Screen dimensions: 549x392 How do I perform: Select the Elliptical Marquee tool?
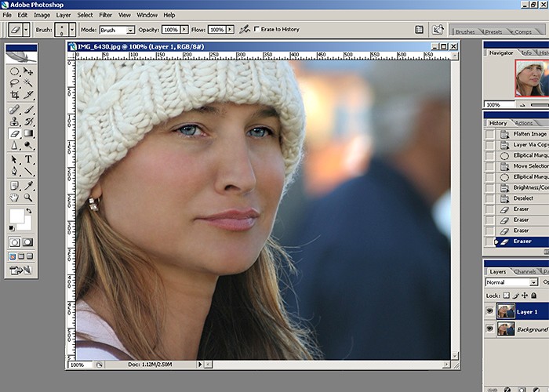pyautogui.click(x=14, y=71)
